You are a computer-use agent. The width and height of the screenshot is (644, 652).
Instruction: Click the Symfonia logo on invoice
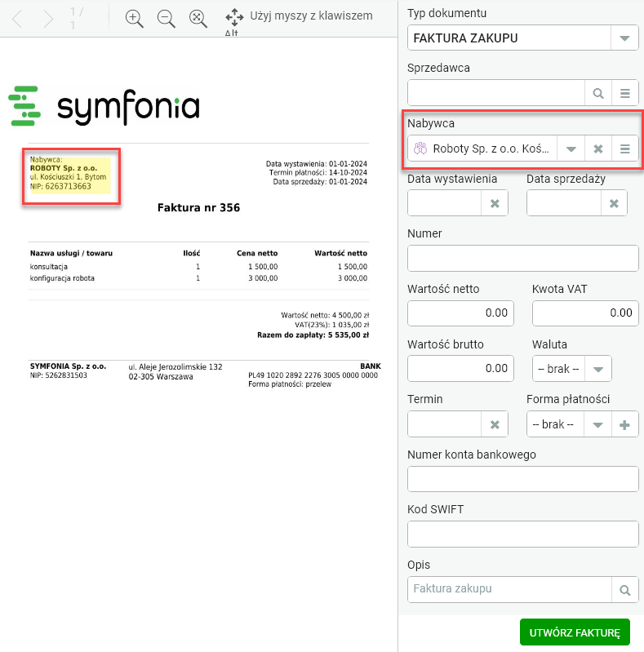point(104,106)
